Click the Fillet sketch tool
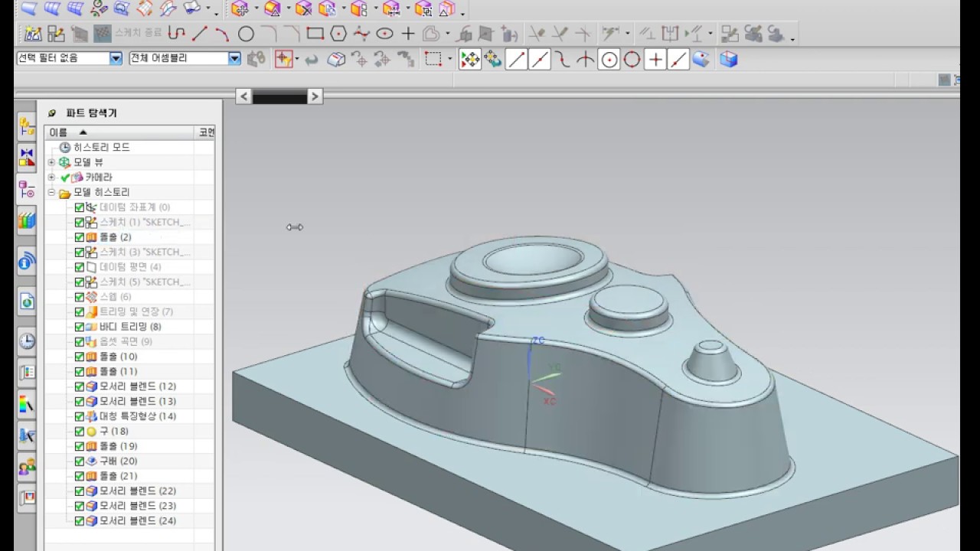Image resolution: width=980 pixels, height=551 pixels. click(x=269, y=34)
